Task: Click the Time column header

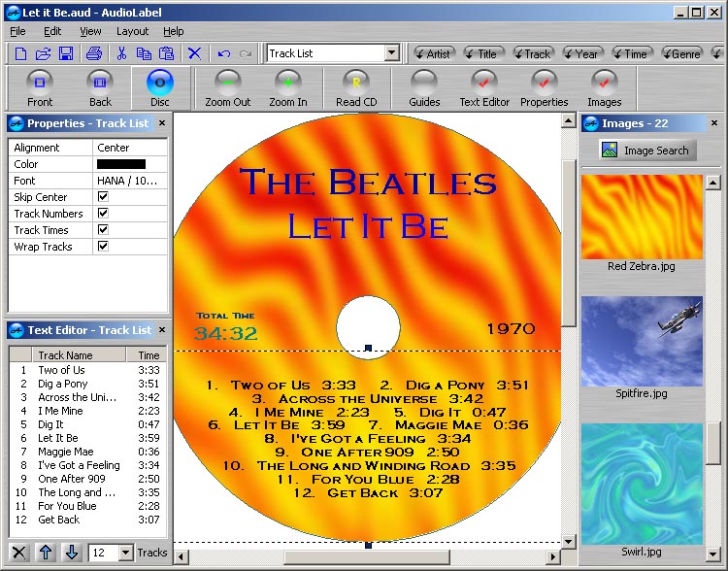Action: coord(147,355)
